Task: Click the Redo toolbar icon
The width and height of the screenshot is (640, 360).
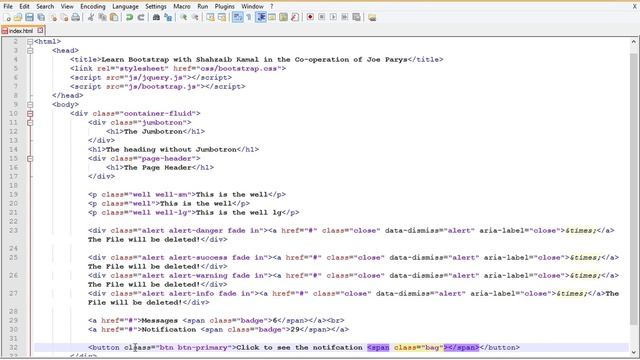Action: pyautogui.click(x=141, y=17)
